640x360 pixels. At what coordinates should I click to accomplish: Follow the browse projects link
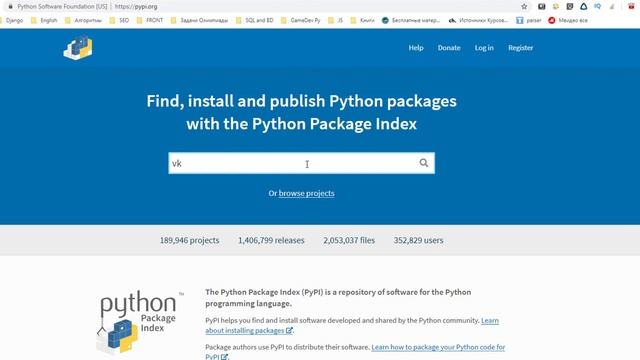(x=307, y=193)
